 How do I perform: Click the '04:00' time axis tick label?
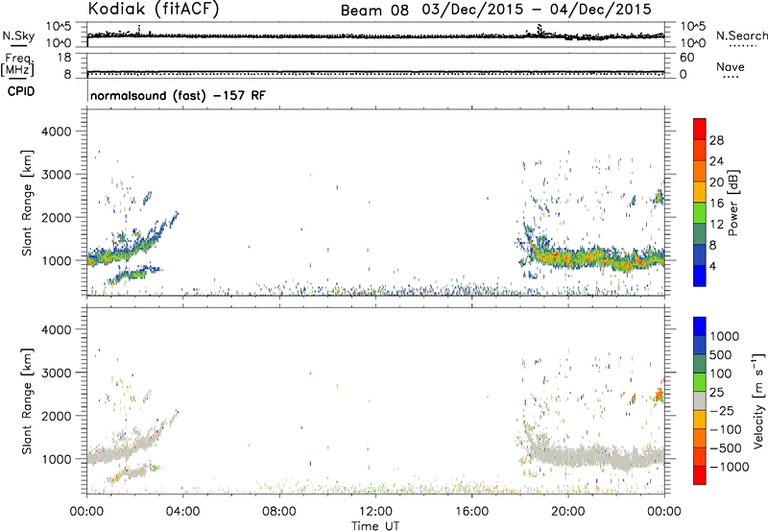[183, 512]
